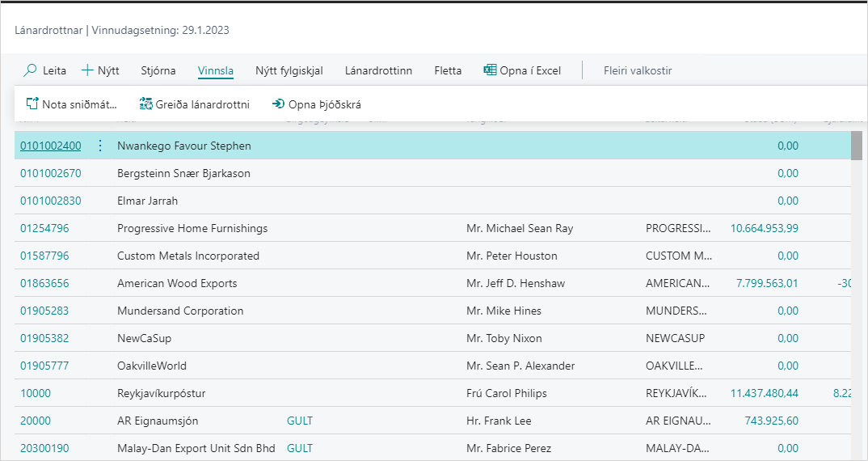Click the name Mundersand Corporation

[x=180, y=311]
